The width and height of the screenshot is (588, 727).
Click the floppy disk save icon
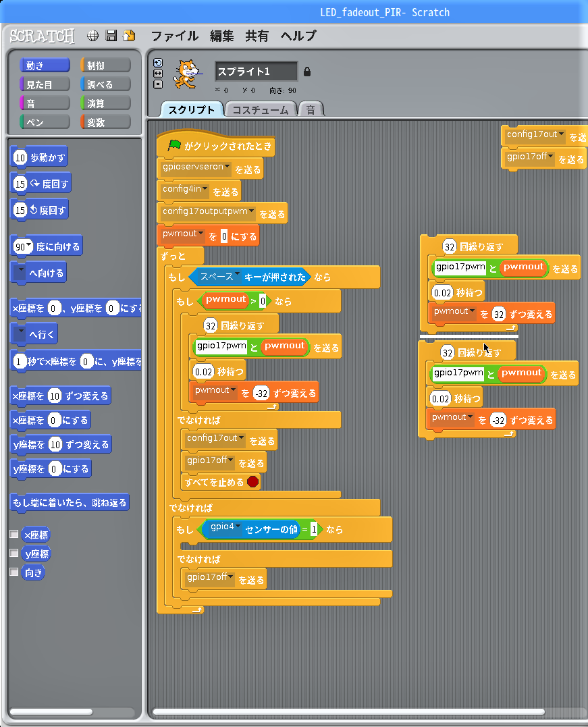pyautogui.click(x=111, y=36)
